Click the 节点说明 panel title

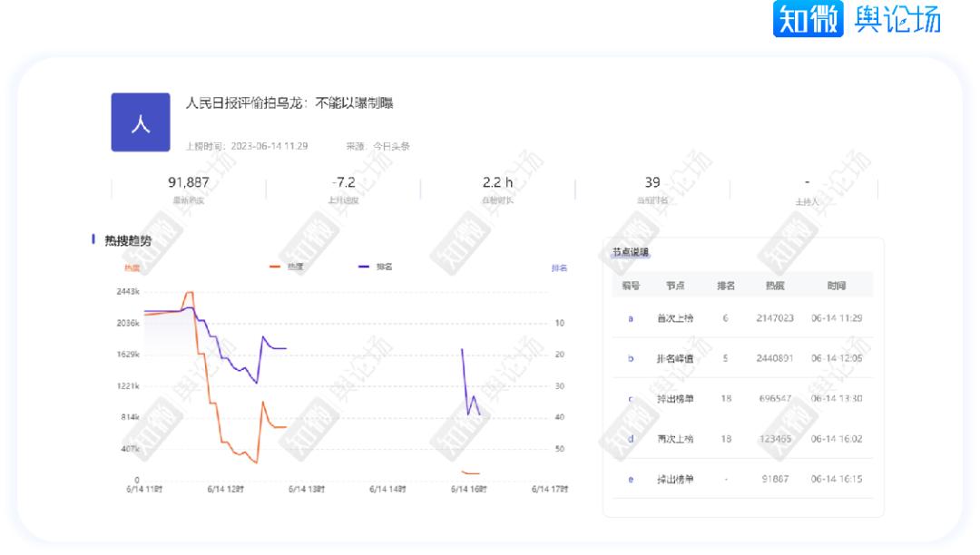pyautogui.click(x=630, y=252)
